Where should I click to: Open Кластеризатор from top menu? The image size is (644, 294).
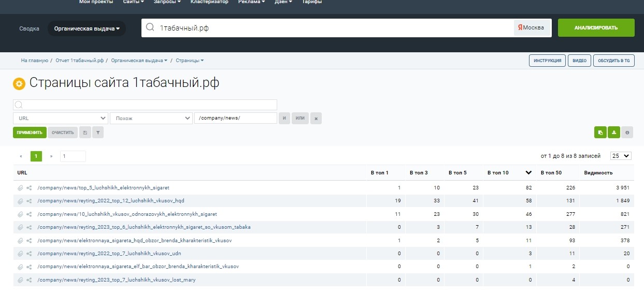209,2
